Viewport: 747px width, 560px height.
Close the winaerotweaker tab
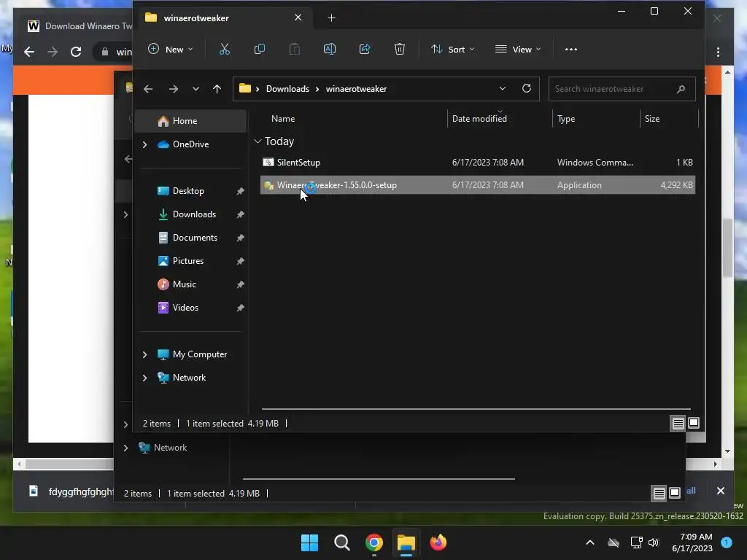[298, 17]
